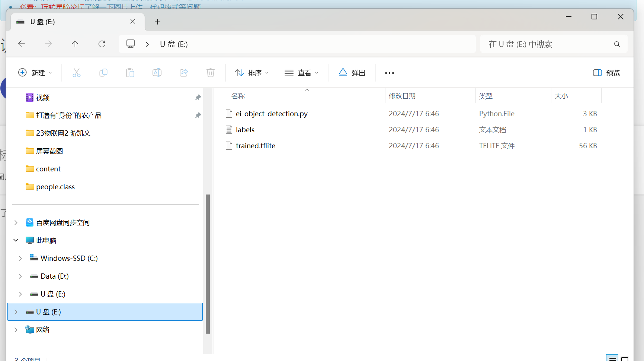Screen dimensions: 644x361
Task: Select Data (D:) drive in tree
Action: pyautogui.click(x=55, y=276)
